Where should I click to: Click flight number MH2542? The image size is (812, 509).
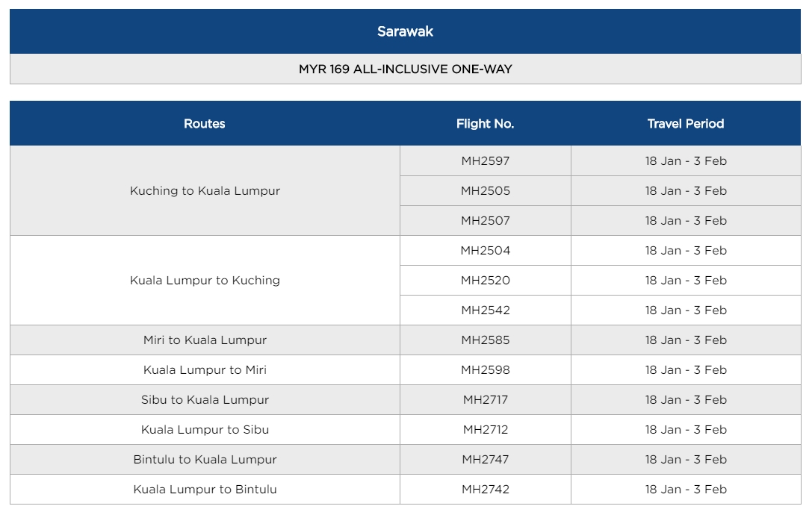point(485,310)
